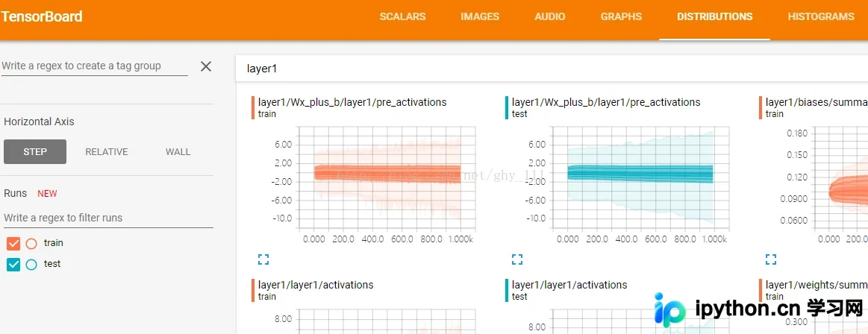Image resolution: width=868 pixels, height=334 pixels.
Task: Open the GRAPHS tab
Action: [621, 16]
